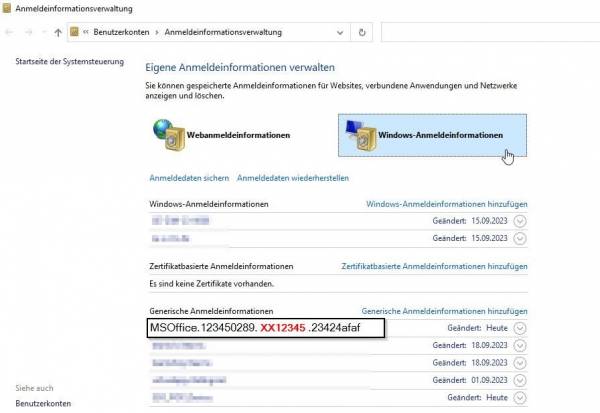Select Anmeldeinformationsverwaltung in the breadcrumb path
Viewport: 600px width, 413px height.
click(223, 32)
